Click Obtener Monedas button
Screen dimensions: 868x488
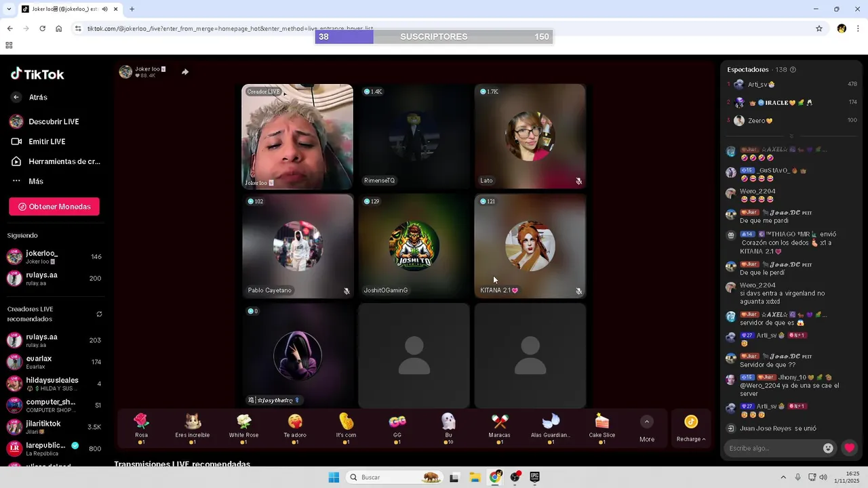point(54,207)
